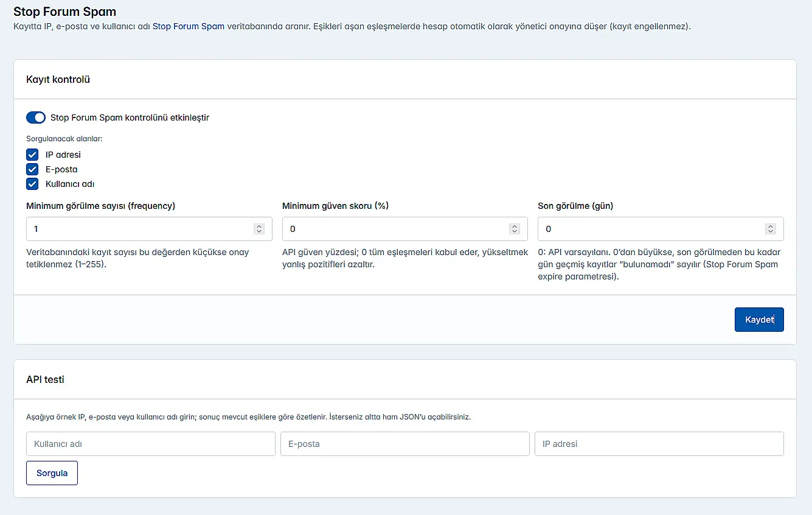The height and width of the screenshot is (515, 812).
Task: Focus the API test Kullanıcı adı field
Action: (151, 444)
